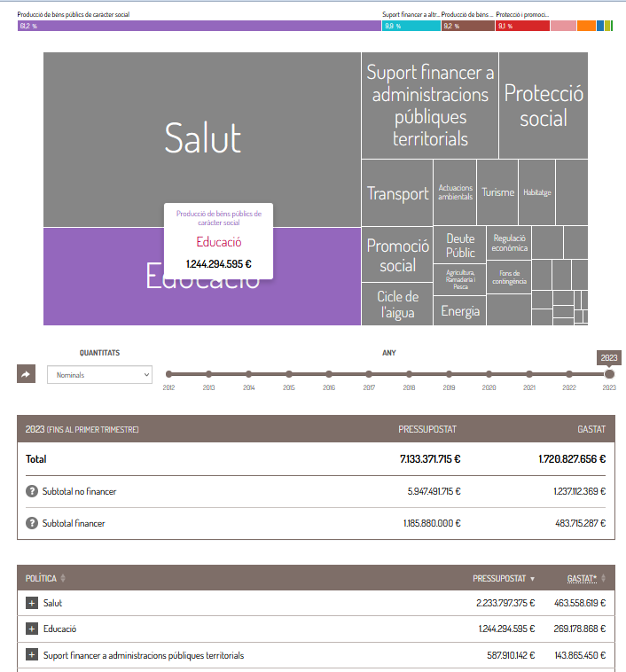Viewport: 626px width, 672px height.
Task: Click red 9,1% bar segment
Action: pos(522,26)
